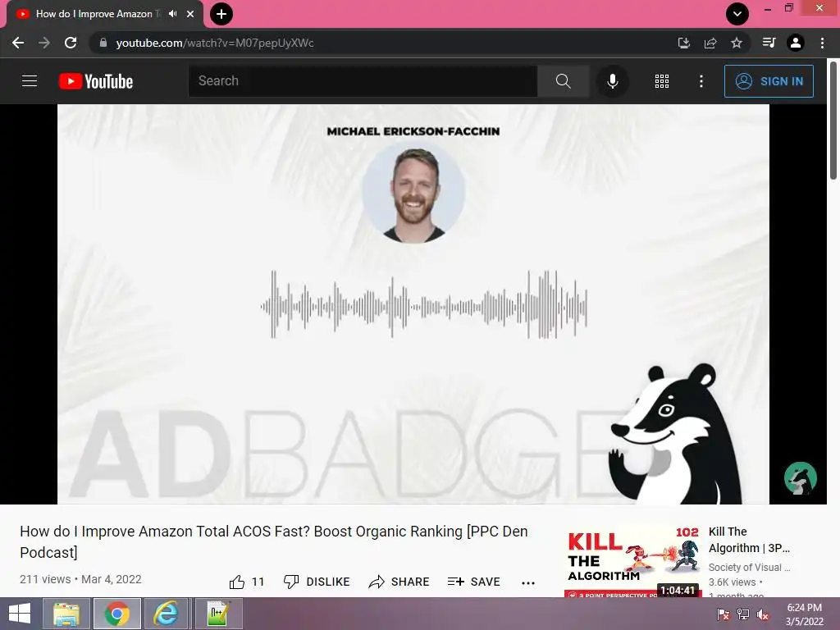Click the page vertical scrollbar
Viewport: 840px width, 630px height.
[833, 120]
